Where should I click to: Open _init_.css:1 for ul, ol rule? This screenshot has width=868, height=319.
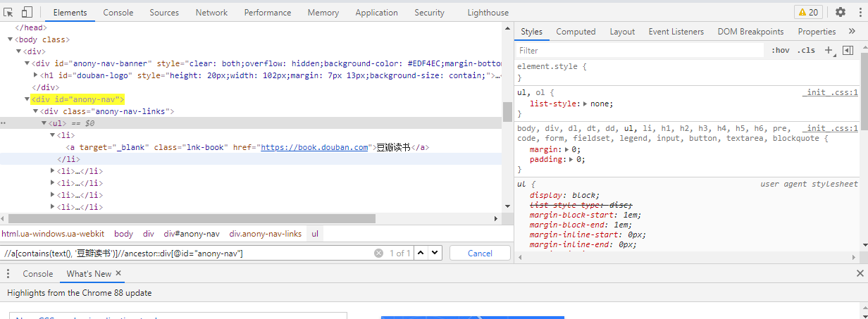(x=830, y=93)
